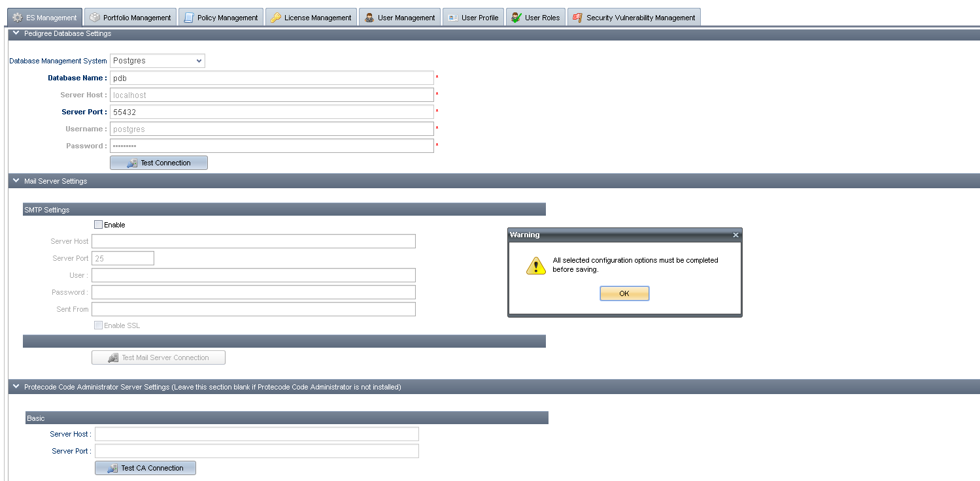Open the Policy Management tab

pos(221,18)
